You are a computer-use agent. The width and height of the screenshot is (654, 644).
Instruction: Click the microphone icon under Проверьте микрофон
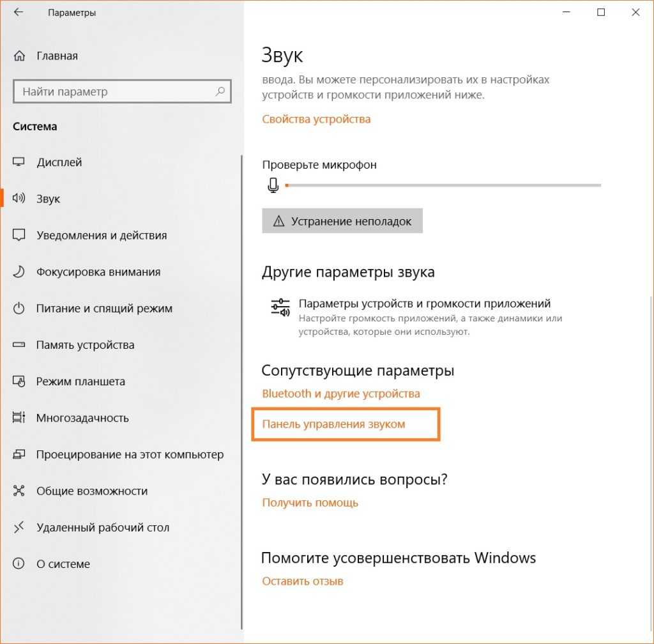(273, 185)
